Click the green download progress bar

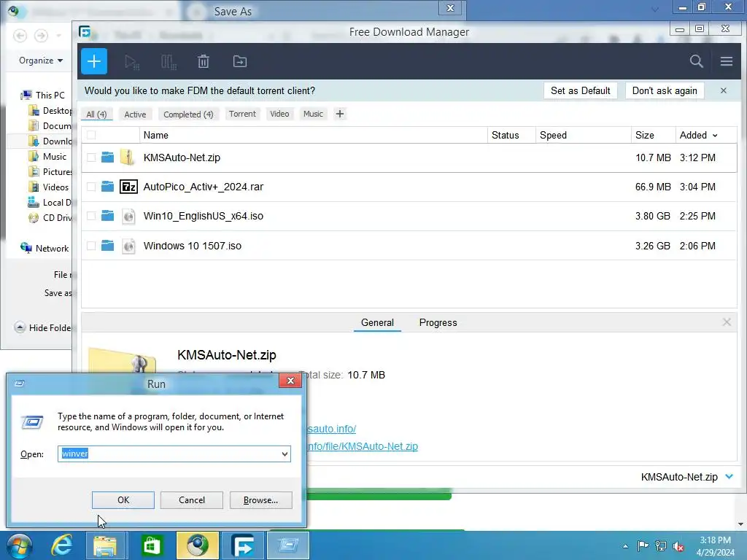[x=379, y=495]
